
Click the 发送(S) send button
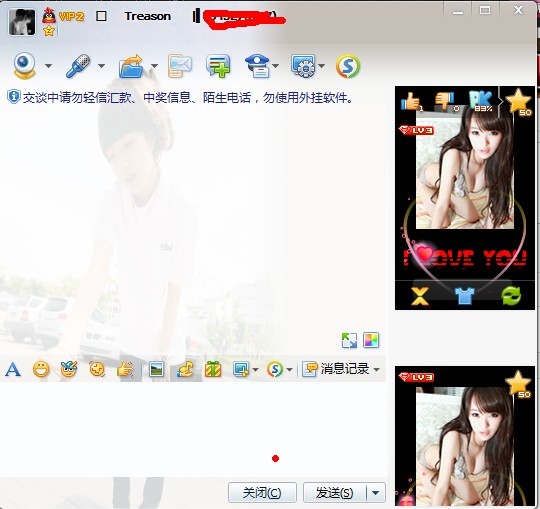(335, 493)
